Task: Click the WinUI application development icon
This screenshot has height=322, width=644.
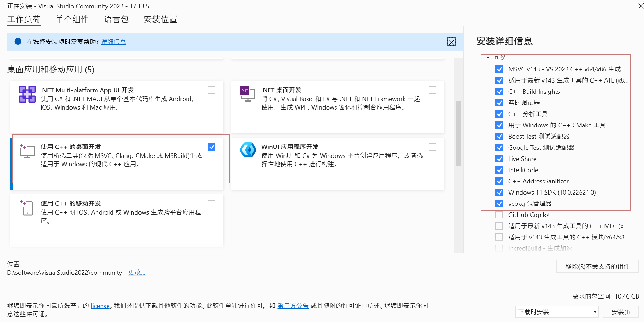Action: click(x=248, y=150)
